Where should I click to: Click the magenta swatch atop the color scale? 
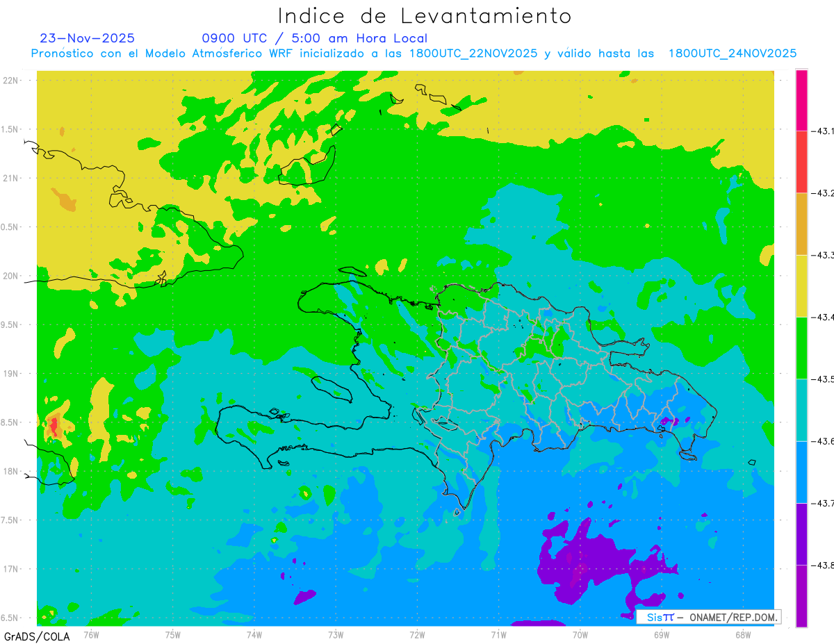pyautogui.click(x=801, y=100)
